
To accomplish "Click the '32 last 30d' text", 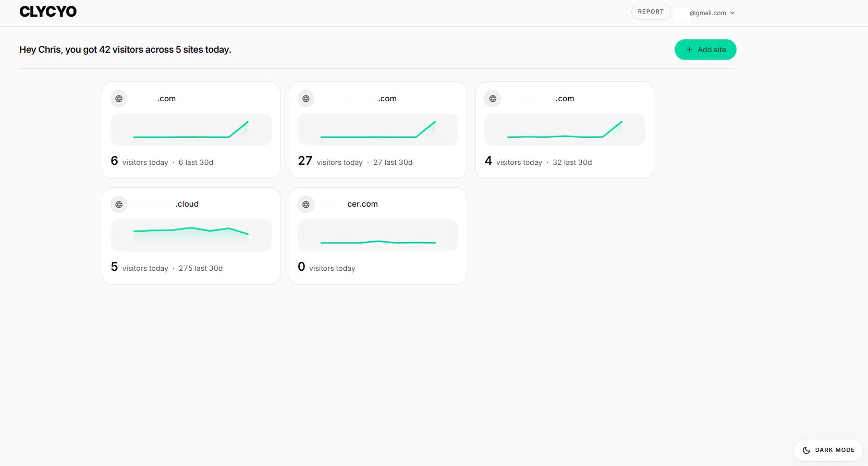I will point(572,162).
